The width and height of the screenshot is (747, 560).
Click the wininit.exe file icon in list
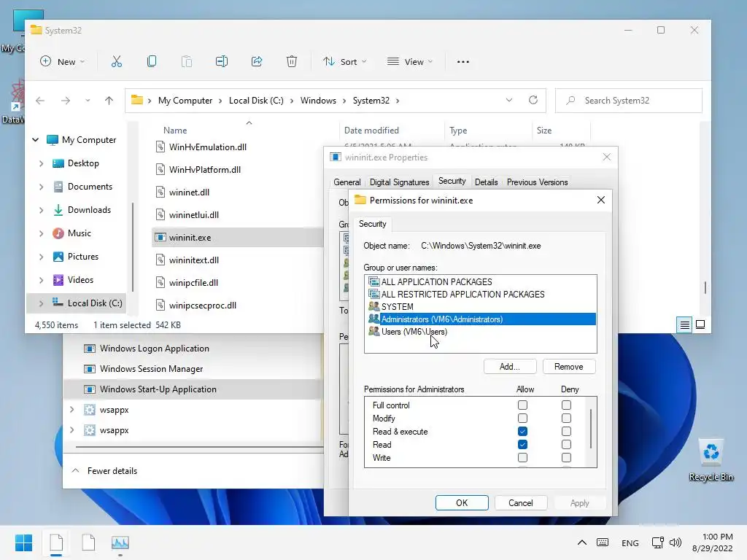pos(160,237)
